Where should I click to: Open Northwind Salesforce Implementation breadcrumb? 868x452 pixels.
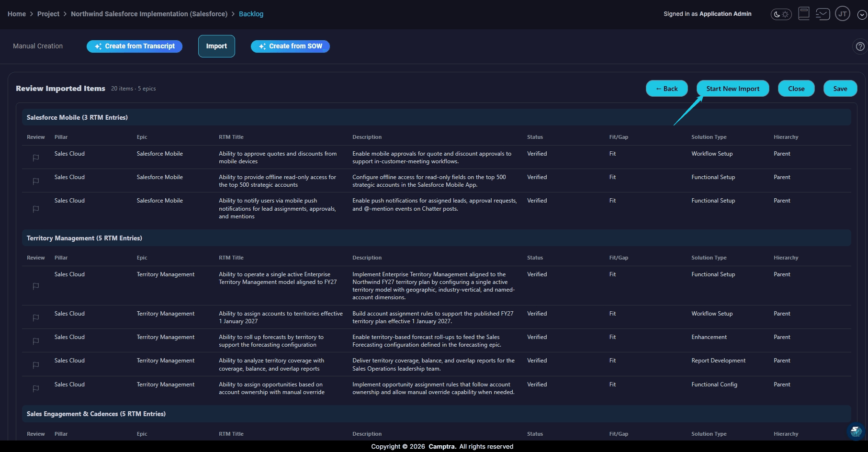coord(149,14)
